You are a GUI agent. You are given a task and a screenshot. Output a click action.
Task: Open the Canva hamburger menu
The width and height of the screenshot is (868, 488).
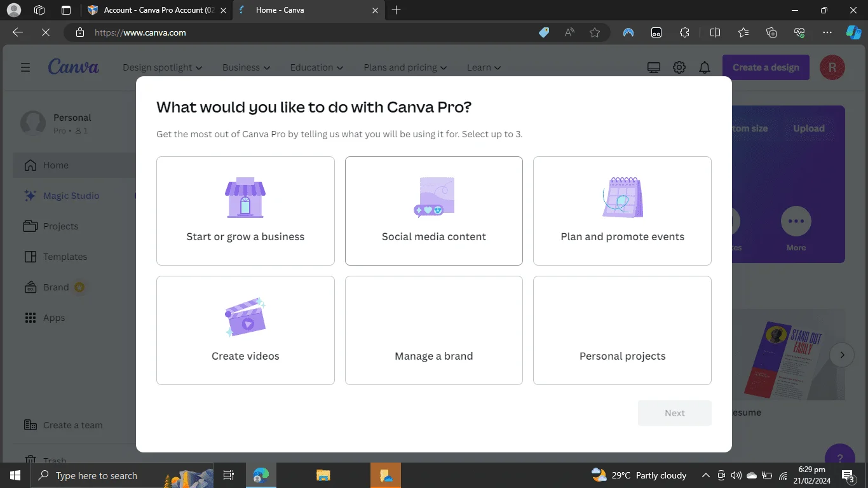coord(25,67)
